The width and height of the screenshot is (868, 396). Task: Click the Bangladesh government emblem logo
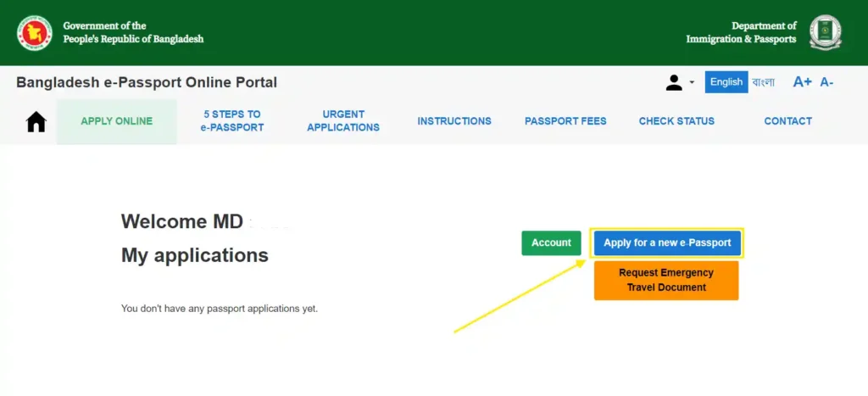(x=34, y=33)
